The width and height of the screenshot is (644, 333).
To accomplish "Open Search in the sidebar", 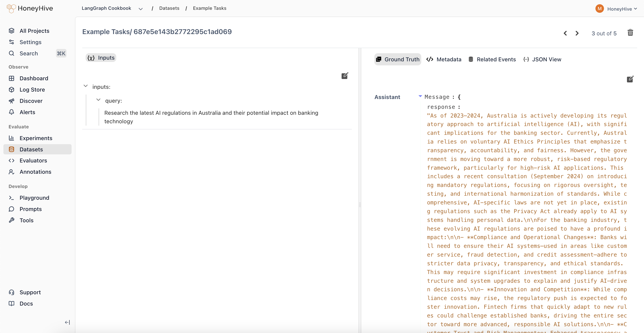I will [x=29, y=53].
